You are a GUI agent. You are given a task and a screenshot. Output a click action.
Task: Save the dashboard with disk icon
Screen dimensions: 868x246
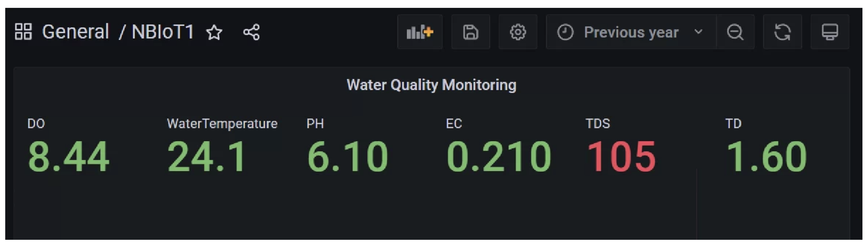pos(470,32)
